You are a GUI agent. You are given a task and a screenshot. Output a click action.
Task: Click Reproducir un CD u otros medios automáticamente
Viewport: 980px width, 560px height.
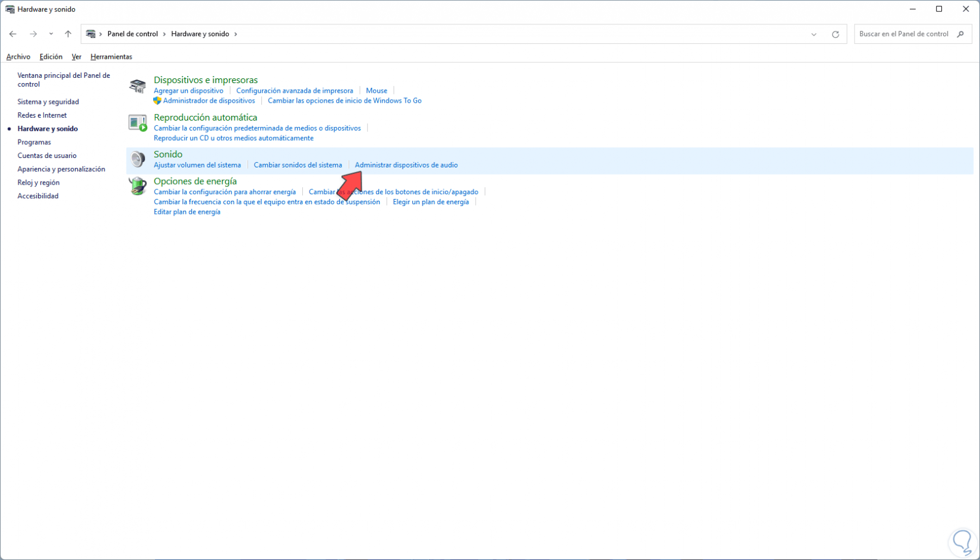pyautogui.click(x=233, y=138)
